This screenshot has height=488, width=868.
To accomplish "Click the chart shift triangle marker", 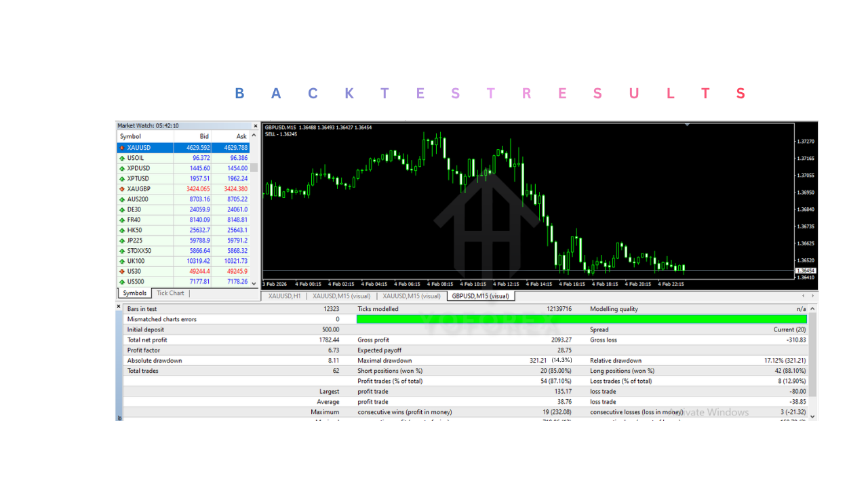I will (688, 125).
